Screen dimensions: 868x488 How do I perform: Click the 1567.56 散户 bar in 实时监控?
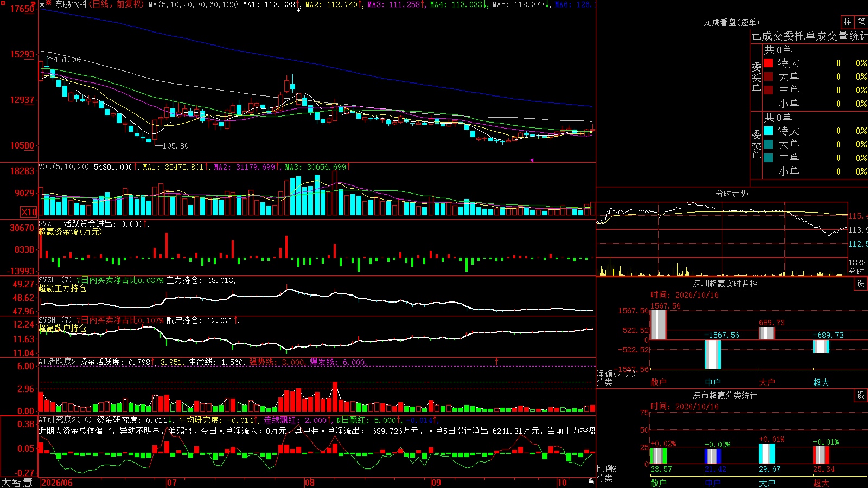point(659,325)
